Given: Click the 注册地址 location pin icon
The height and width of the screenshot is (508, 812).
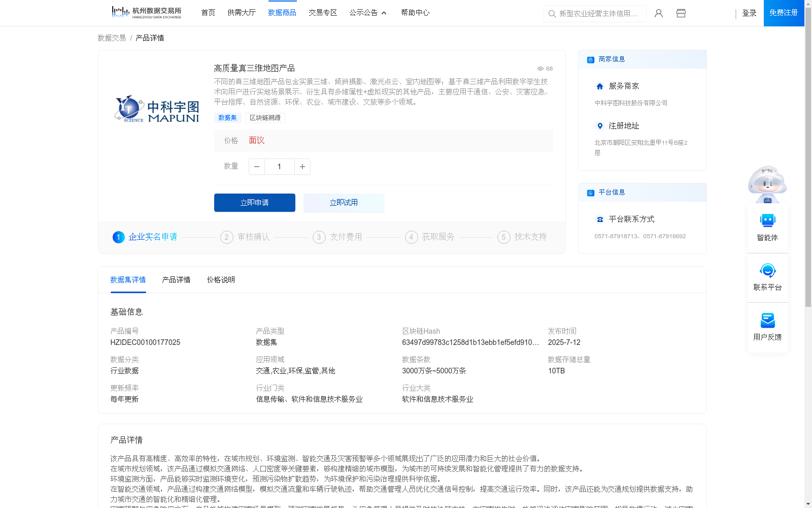Looking at the screenshot, I should coord(600,126).
